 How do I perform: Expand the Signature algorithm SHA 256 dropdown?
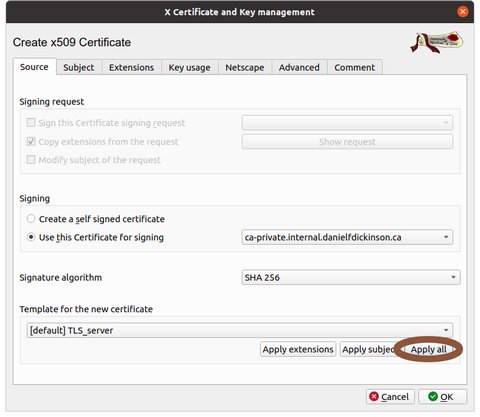tap(351, 277)
